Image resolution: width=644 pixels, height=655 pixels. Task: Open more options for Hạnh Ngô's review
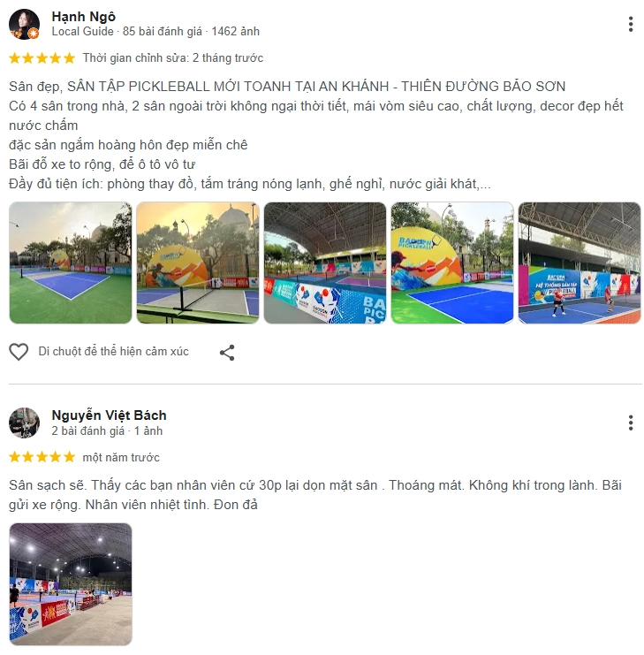click(631, 24)
